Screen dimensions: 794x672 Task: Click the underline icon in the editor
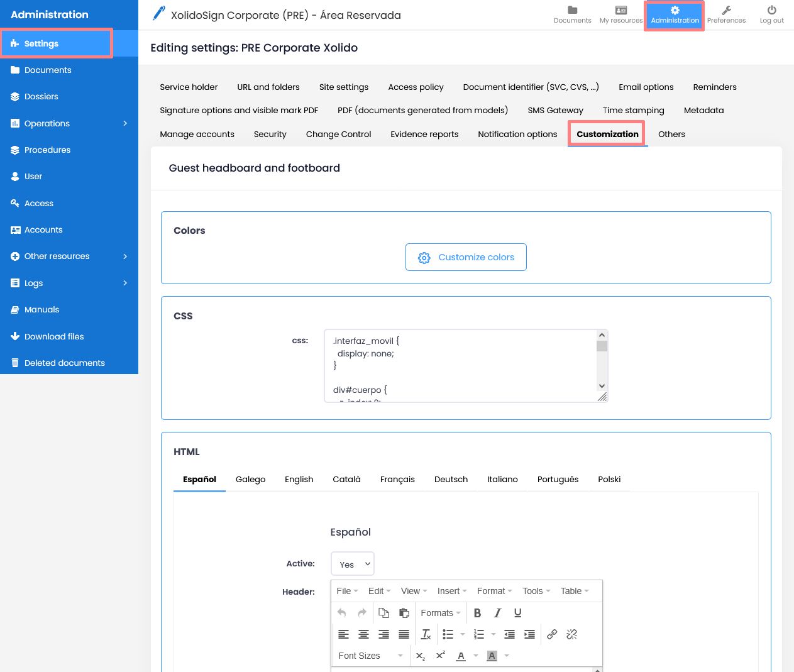517,613
